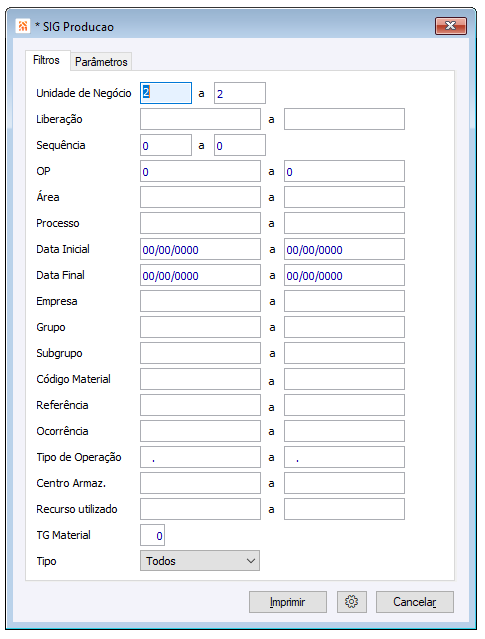Click the first Empresa field
485x639 pixels.
(200, 302)
